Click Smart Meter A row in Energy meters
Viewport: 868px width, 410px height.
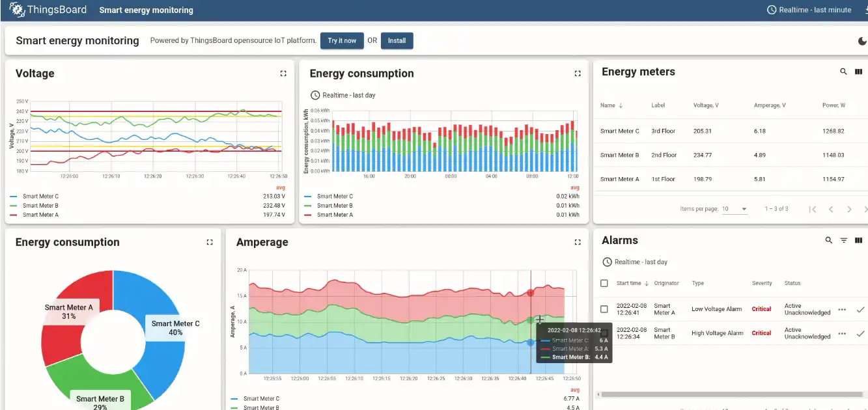(731, 179)
